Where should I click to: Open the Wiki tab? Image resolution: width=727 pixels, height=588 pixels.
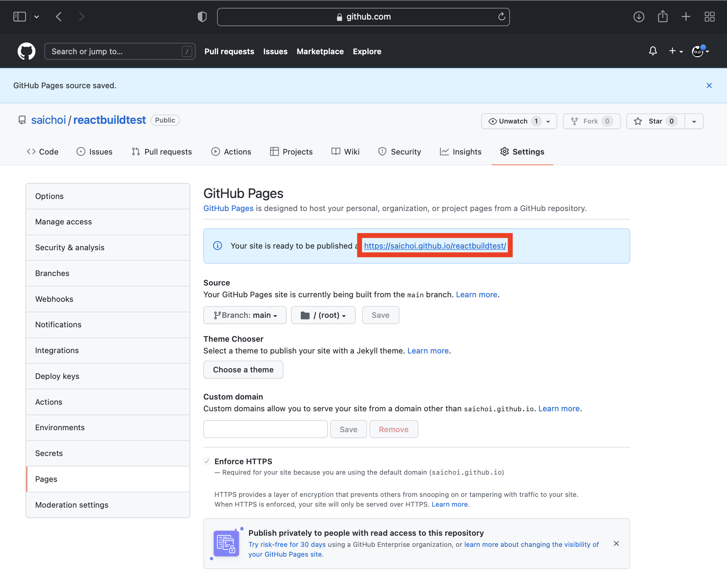[346, 152]
